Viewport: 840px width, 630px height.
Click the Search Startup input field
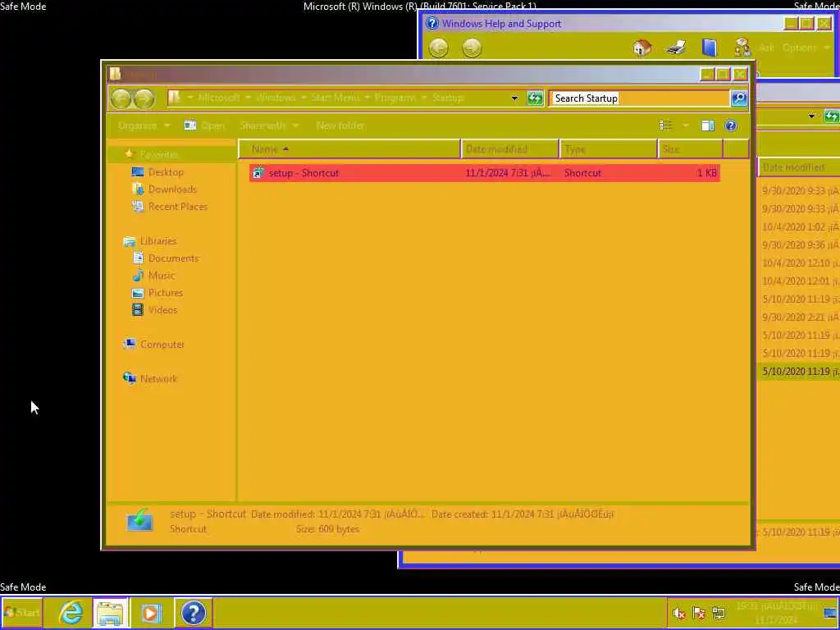point(640,98)
